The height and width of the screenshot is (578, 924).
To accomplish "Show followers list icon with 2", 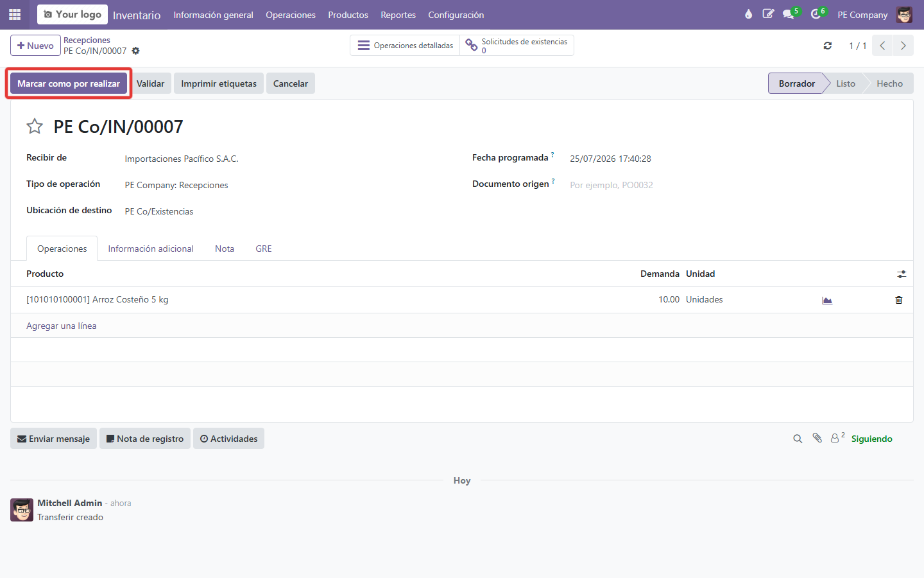I will coord(837,437).
